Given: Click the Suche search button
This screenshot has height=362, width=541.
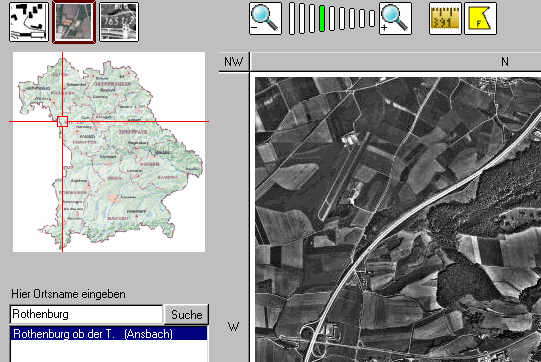Looking at the screenshot, I should coord(186,314).
